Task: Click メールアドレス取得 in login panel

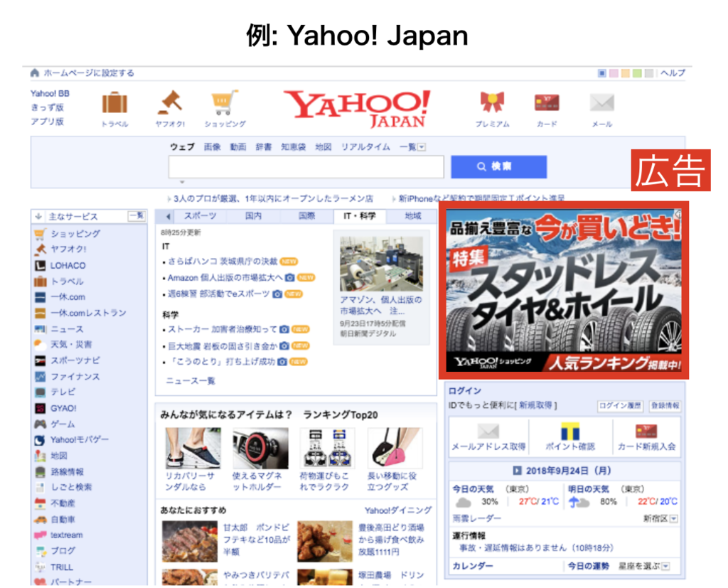Action: pyautogui.click(x=488, y=447)
